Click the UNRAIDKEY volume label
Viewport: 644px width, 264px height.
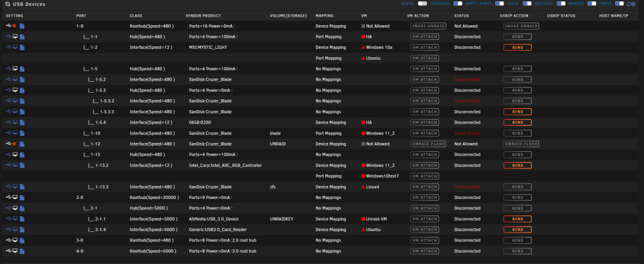pos(281,219)
